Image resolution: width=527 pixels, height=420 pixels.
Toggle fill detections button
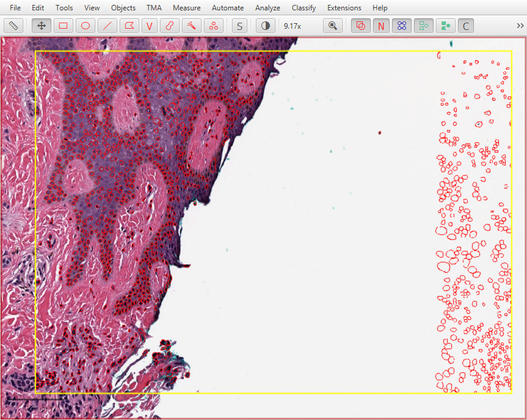(446, 26)
